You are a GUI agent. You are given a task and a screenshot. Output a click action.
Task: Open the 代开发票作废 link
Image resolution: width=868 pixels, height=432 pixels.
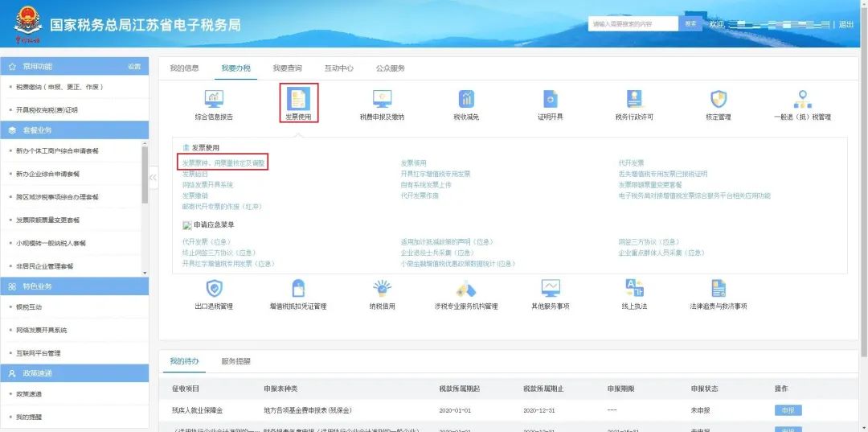pyautogui.click(x=420, y=195)
